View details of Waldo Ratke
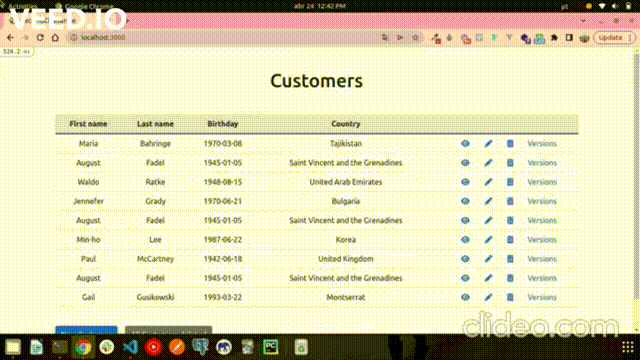 465,182
